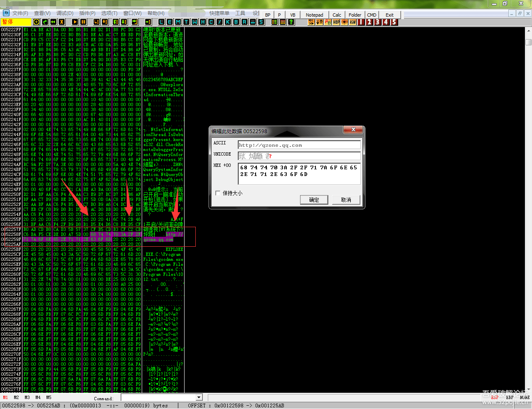Click the Run program play icon
Image resolution: width=532 pixels, height=409 pixels.
(75, 22)
